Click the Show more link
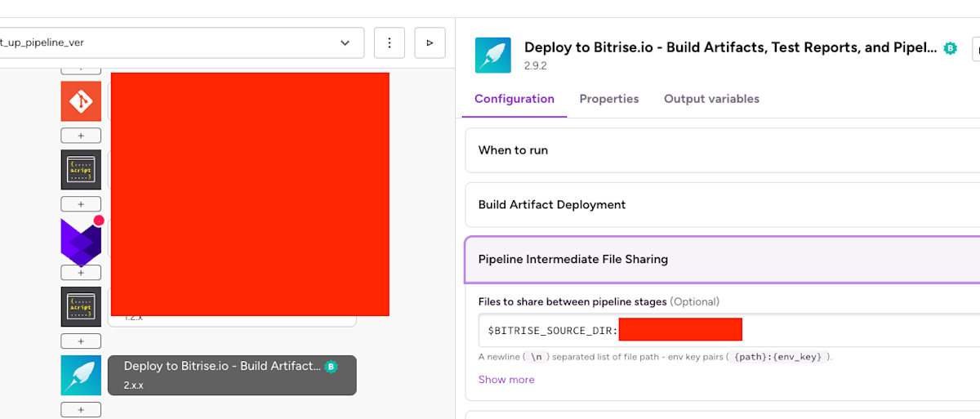This screenshot has height=419, width=980. pos(506,380)
